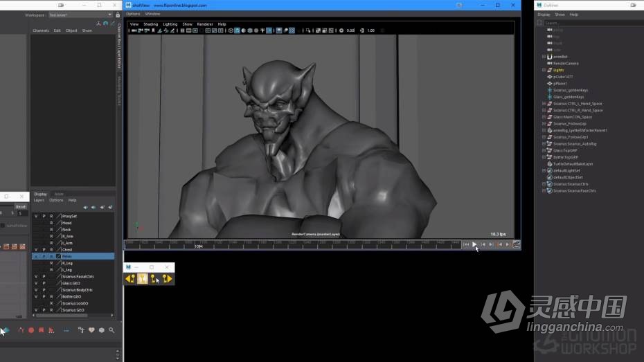
Task: Open the viewport Lighting menu
Action: [170, 24]
